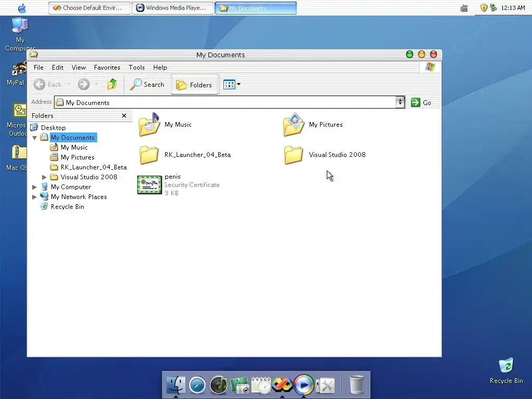Click the Apple logo menu
532x399 pixels.
(x=22, y=8)
